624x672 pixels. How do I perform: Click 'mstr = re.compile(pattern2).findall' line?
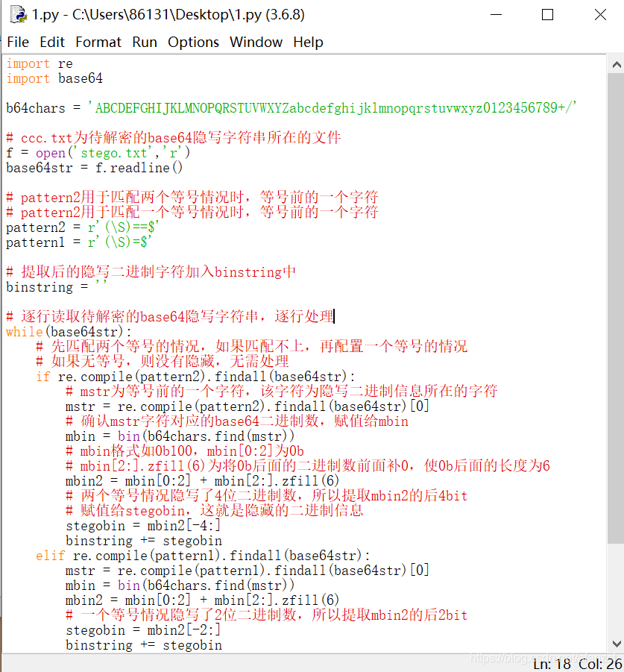247,406
